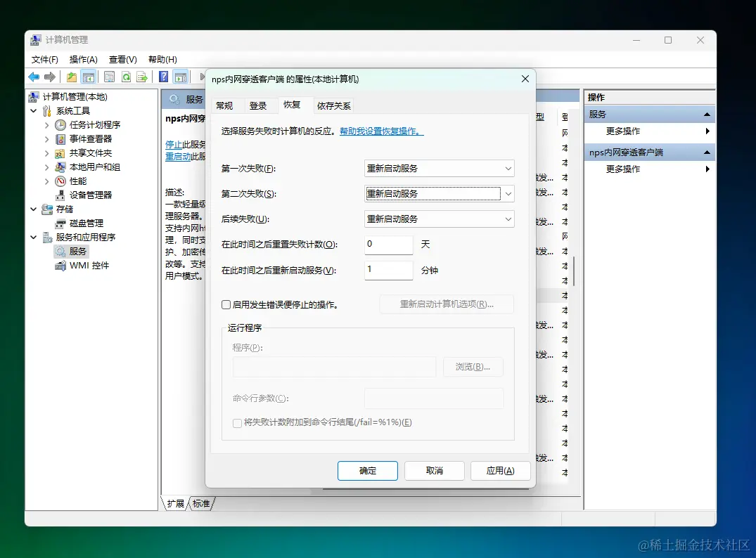Click the 确定 button

pyautogui.click(x=368, y=471)
